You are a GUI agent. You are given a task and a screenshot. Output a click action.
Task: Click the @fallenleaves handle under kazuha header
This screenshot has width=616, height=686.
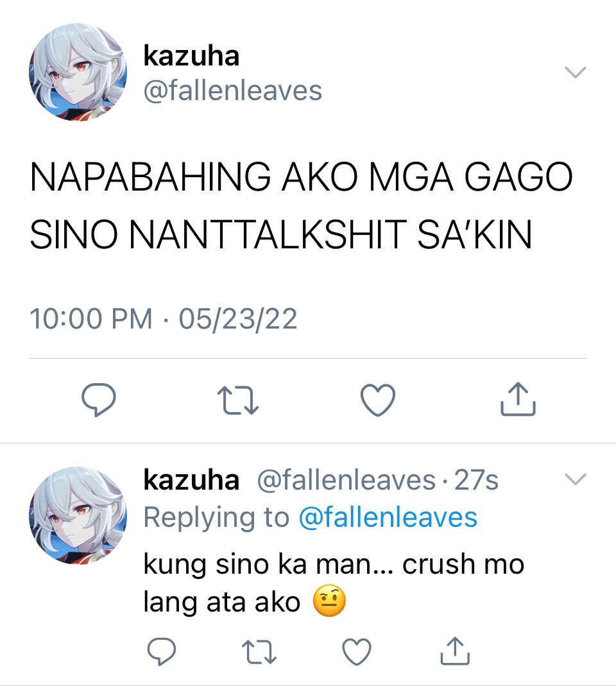[x=233, y=90]
